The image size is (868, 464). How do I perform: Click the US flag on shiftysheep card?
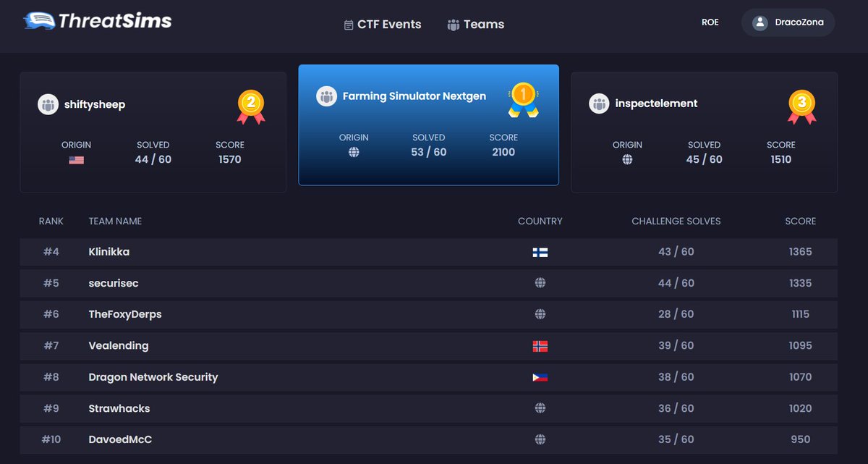(77, 160)
